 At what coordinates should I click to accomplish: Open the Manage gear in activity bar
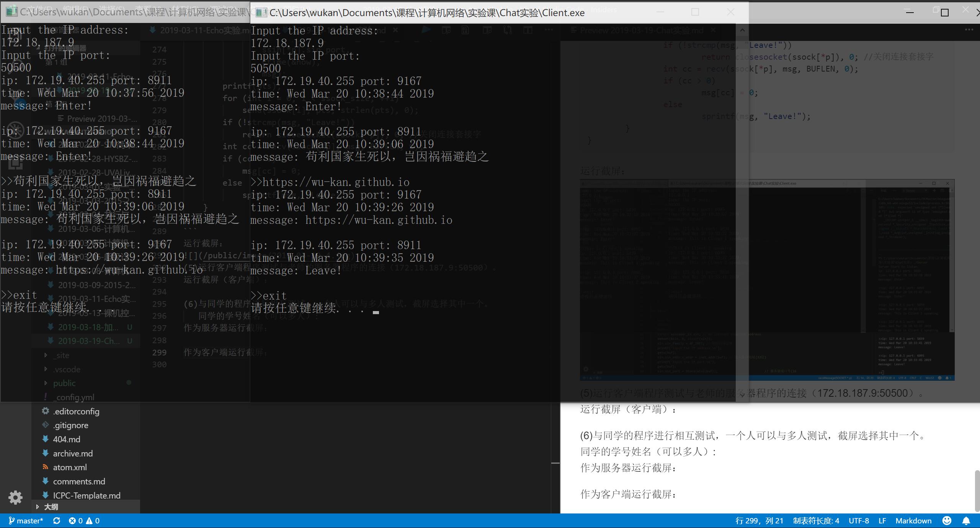15,497
